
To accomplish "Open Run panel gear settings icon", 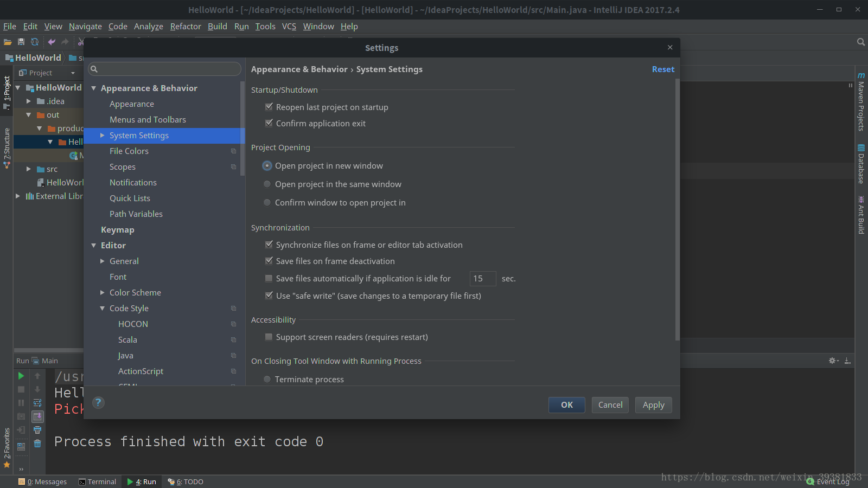I will pyautogui.click(x=834, y=361).
